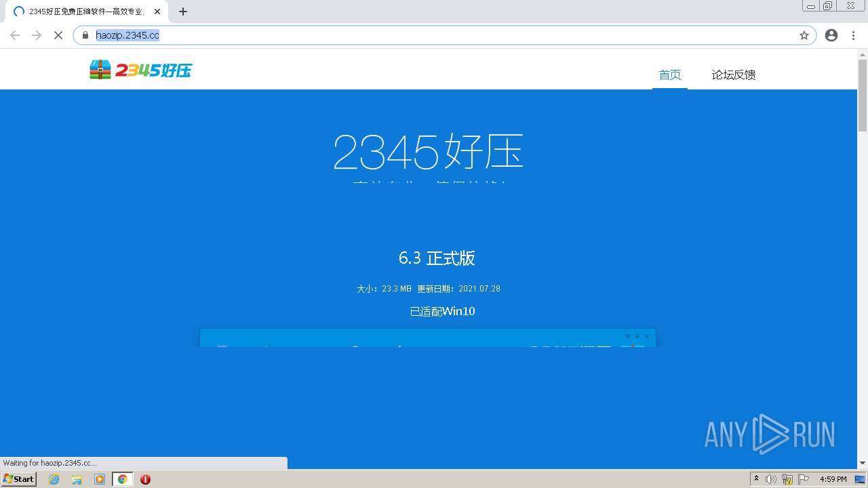Open File Explorer from the taskbar
The height and width of the screenshot is (488, 868).
pyautogui.click(x=77, y=479)
